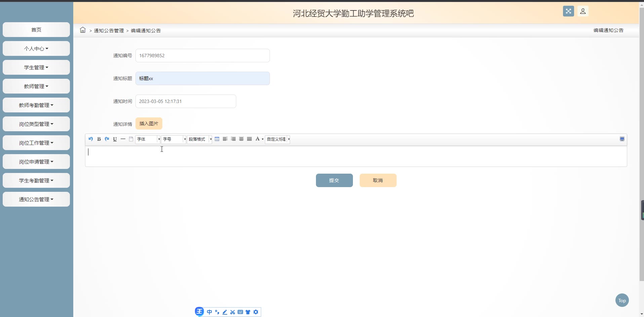Click the 通知编号 input field
The width and height of the screenshot is (644, 317).
click(203, 56)
